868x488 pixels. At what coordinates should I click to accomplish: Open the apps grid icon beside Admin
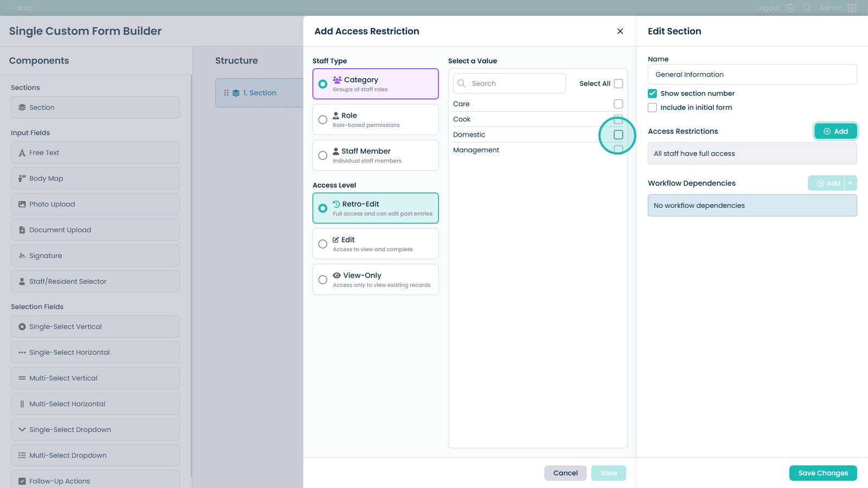click(852, 8)
